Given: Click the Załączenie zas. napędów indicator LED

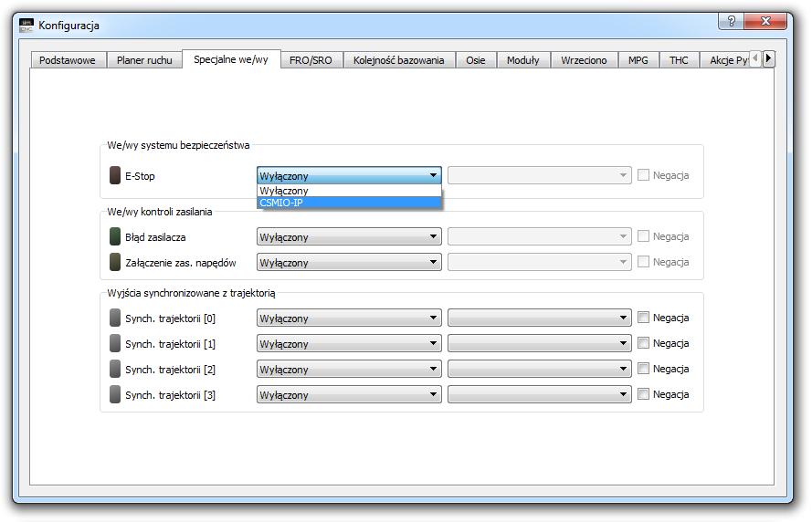Looking at the screenshot, I should (x=115, y=262).
